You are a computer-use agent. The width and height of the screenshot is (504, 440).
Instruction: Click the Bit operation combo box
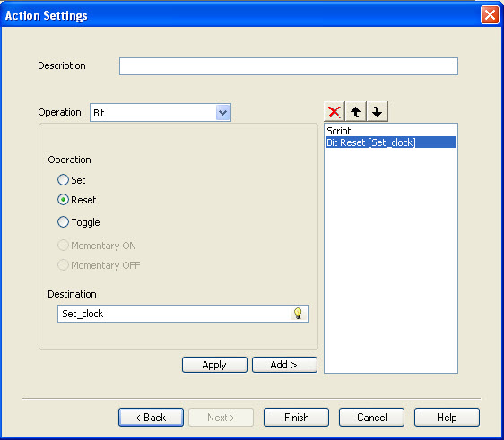(x=161, y=113)
